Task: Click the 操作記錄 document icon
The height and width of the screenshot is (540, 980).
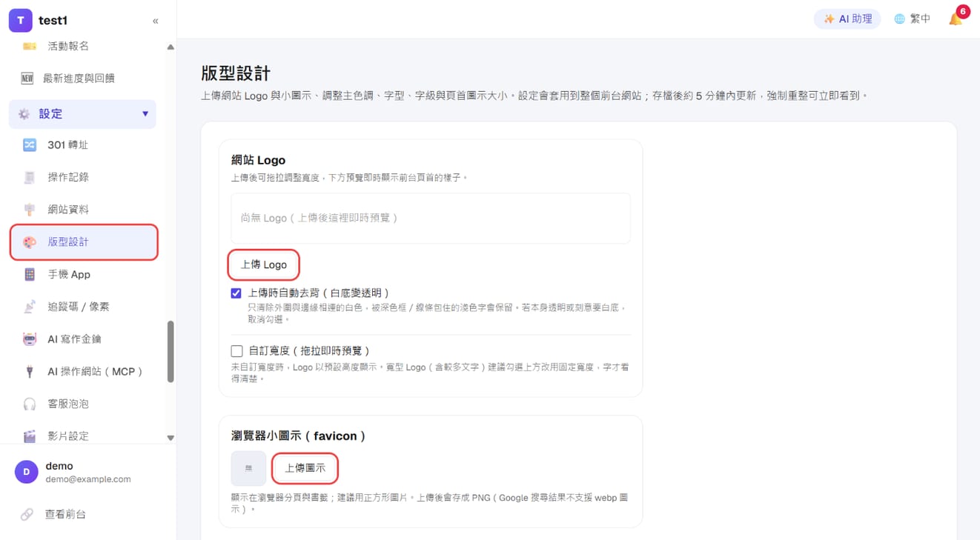Action: click(29, 177)
